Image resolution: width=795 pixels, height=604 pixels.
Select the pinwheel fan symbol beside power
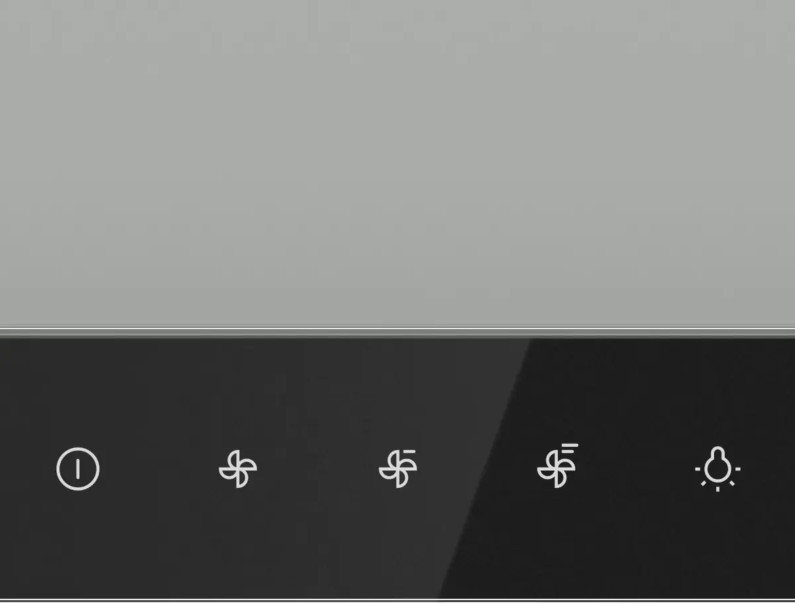point(238,469)
